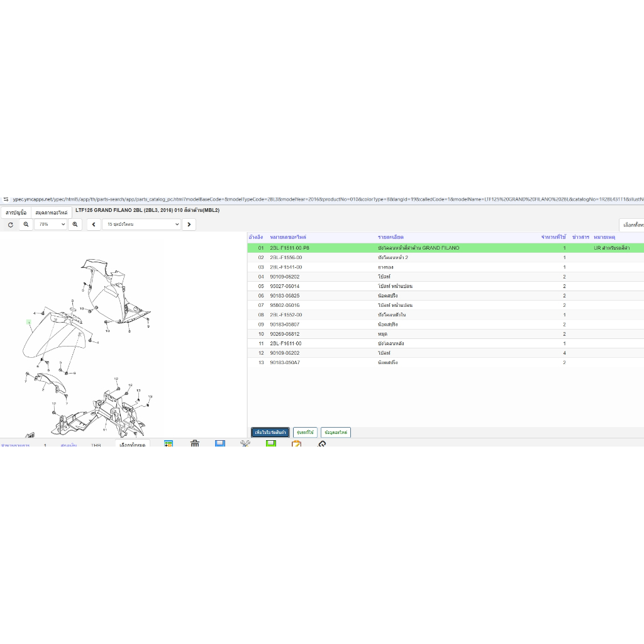Select the highlighted row 2BL-F1511-00-P8
Screen dimensions: 644x644
(x=446, y=248)
